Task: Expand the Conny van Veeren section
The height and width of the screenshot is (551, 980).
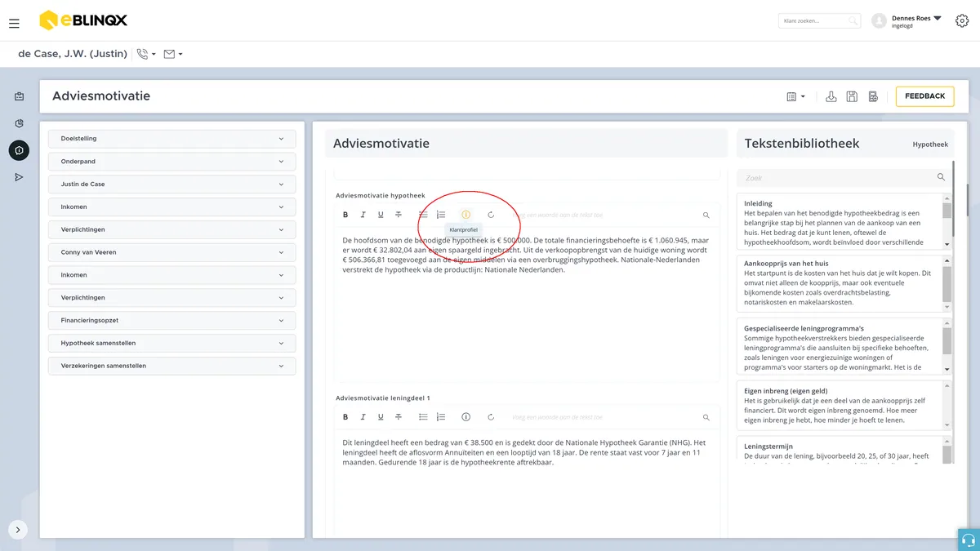Action: click(171, 252)
